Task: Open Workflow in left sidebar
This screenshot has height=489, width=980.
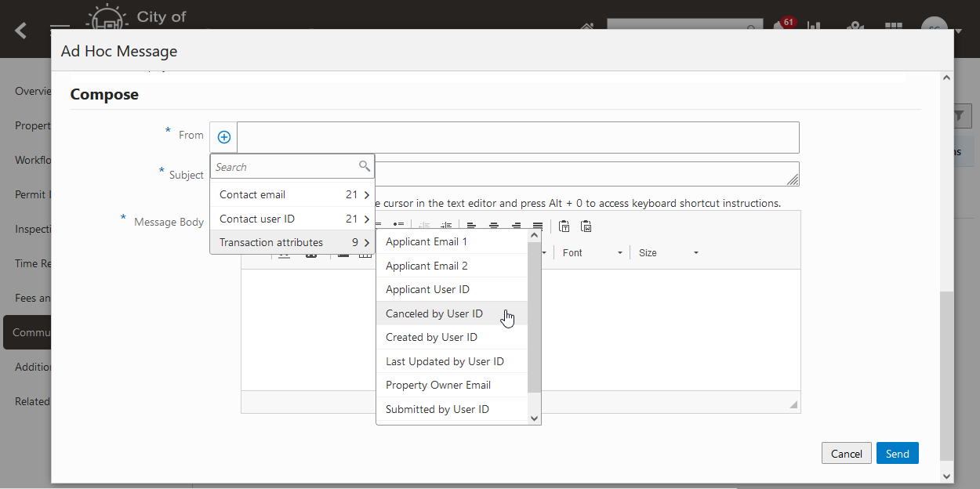Action: tap(33, 160)
